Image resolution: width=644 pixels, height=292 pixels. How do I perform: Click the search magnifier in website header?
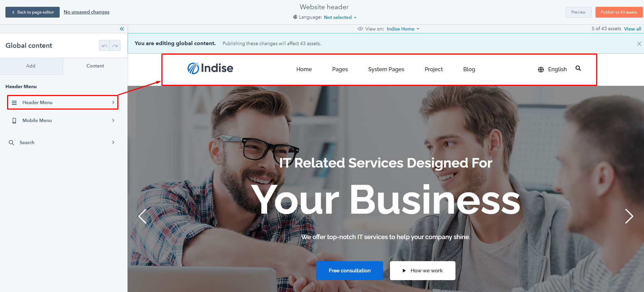578,69
